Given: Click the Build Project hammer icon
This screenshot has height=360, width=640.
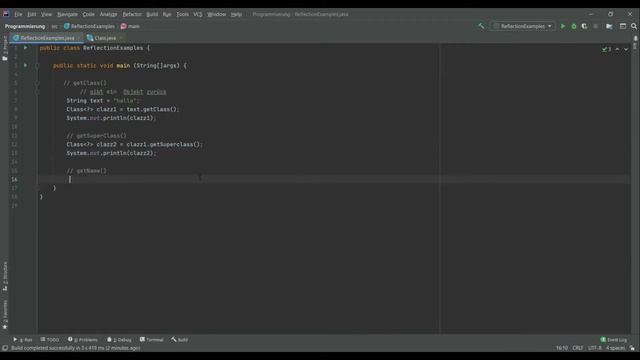Looking at the screenshot, I should tap(481, 26).
